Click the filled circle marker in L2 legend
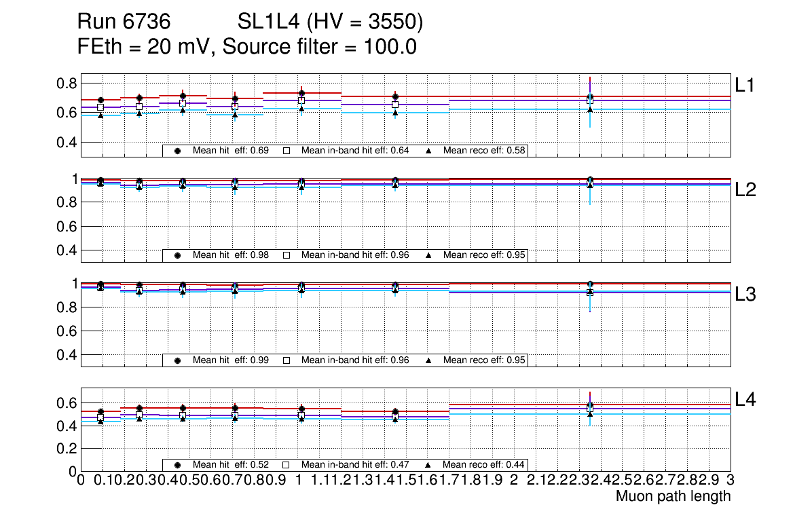 click(x=178, y=255)
